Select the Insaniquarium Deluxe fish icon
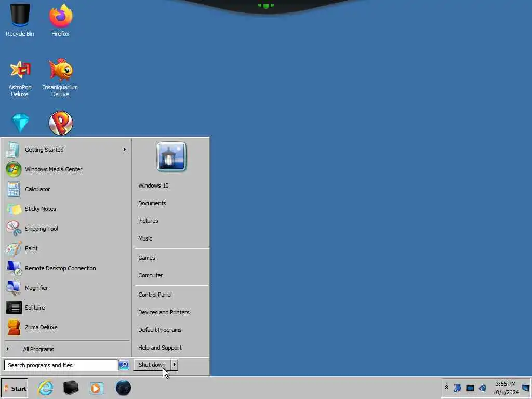The image size is (532, 399). pyautogui.click(x=60, y=70)
